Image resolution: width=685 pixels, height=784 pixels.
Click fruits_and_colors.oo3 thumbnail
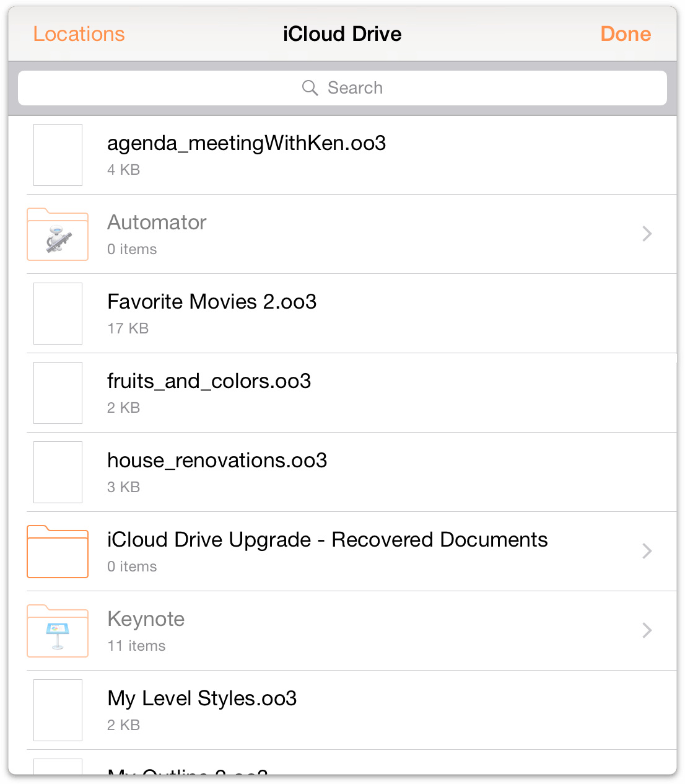pos(58,393)
